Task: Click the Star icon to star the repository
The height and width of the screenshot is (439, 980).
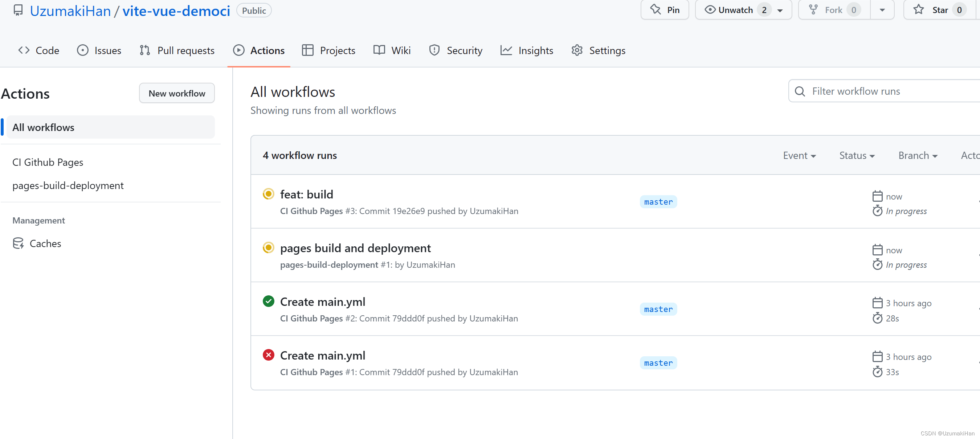Action: click(918, 9)
